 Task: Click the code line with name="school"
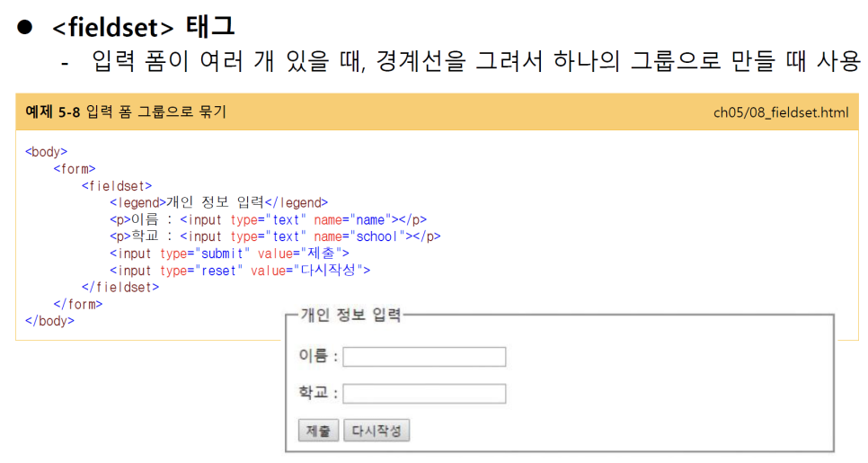[x=275, y=236]
